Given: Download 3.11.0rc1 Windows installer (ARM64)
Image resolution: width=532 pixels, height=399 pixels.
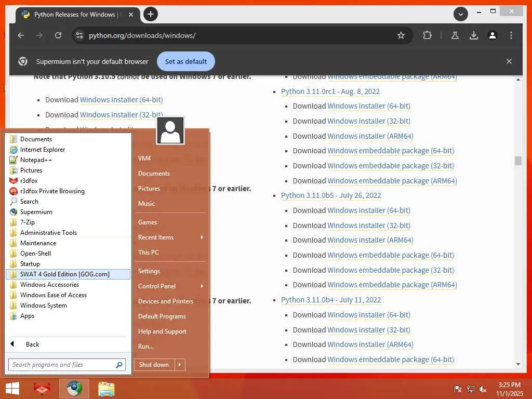Looking at the screenshot, I should [x=370, y=136].
